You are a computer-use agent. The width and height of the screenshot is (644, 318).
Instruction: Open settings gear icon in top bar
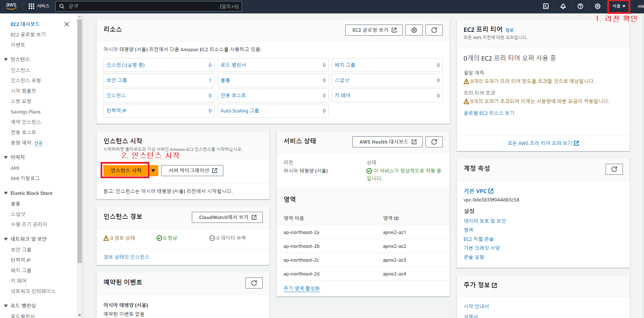click(x=598, y=6)
